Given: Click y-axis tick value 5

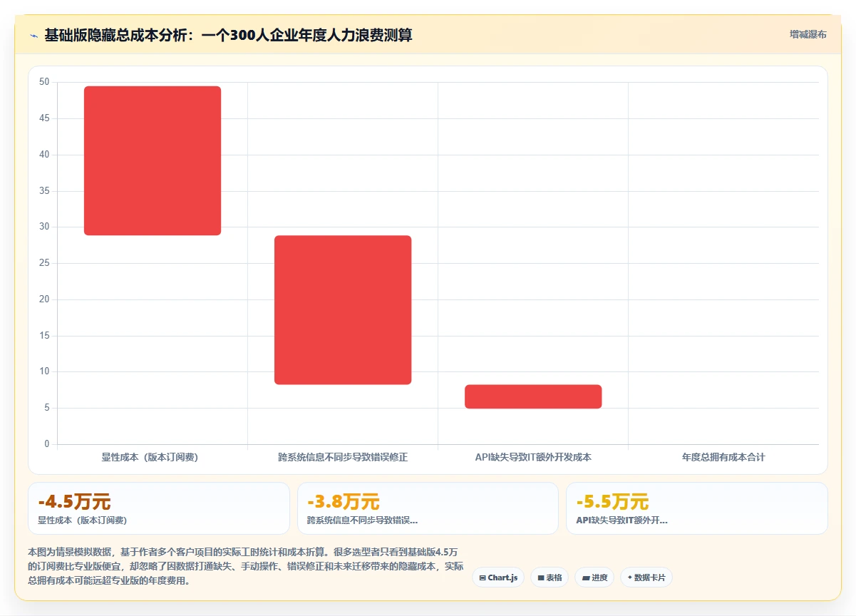Looking at the screenshot, I should (47, 408).
